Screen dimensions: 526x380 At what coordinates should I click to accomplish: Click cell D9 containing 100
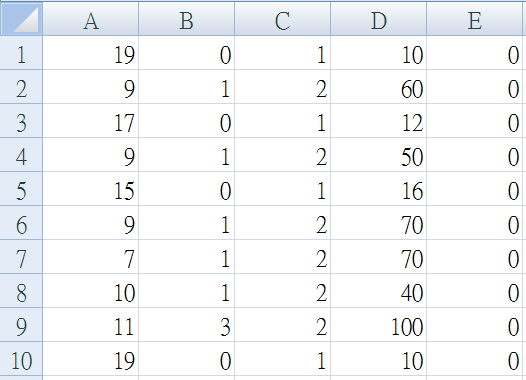pyautogui.click(x=378, y=324)
